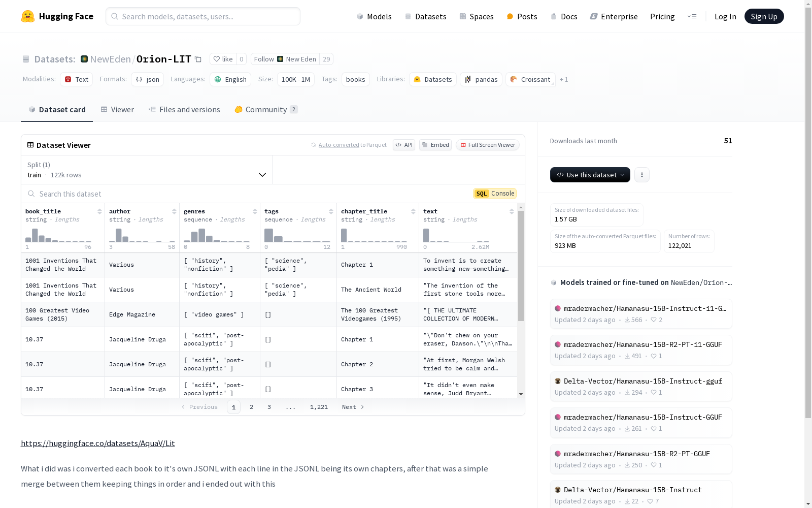Screen dimensions: 812x508
Task: Jump to the last page 1,221
Action: coord(319,407)
